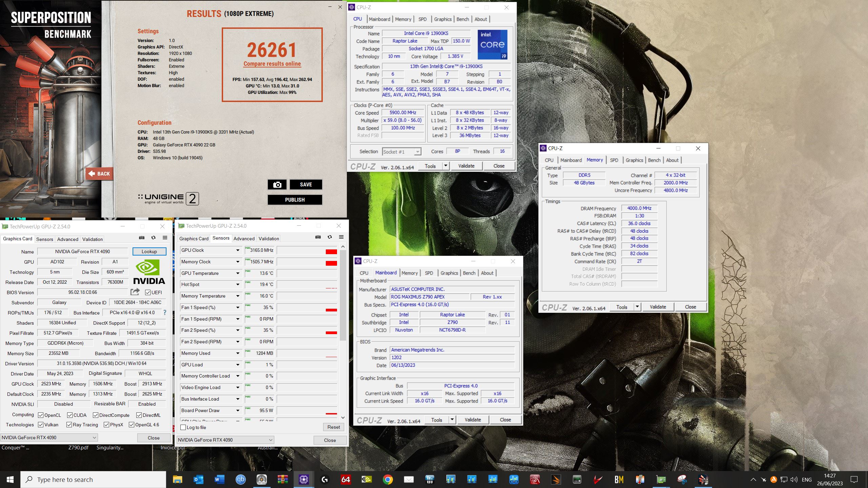The width and height of the screenshot is (868, 488).
Task: Toggle the OpenCL checkbox
Action: coord(41,415)
